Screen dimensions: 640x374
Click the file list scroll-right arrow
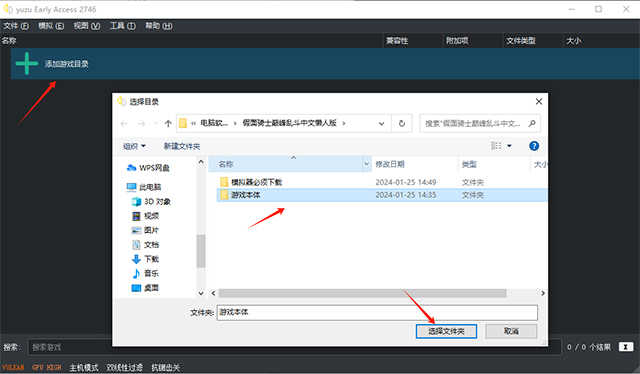(x=542, y=293)
